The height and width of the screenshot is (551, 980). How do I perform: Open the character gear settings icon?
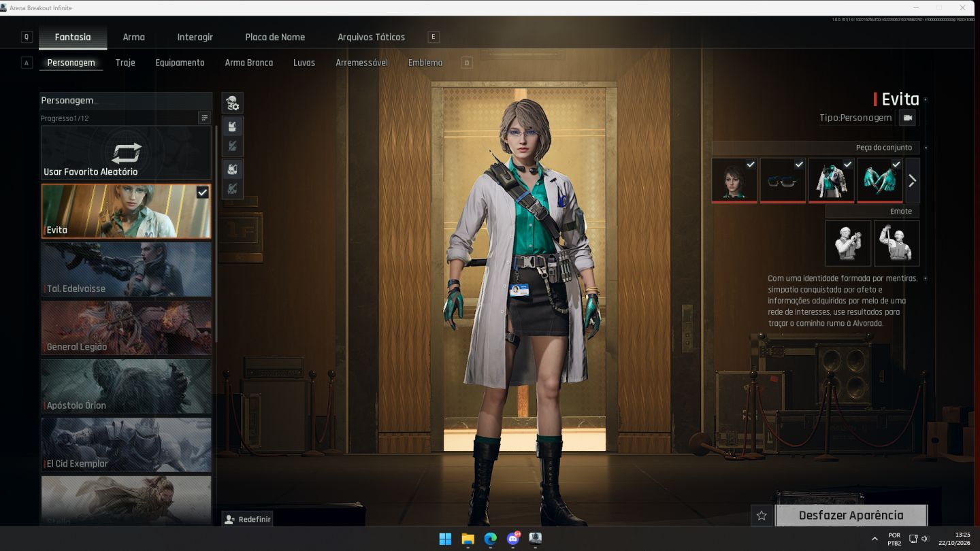(x=232, y=103)
